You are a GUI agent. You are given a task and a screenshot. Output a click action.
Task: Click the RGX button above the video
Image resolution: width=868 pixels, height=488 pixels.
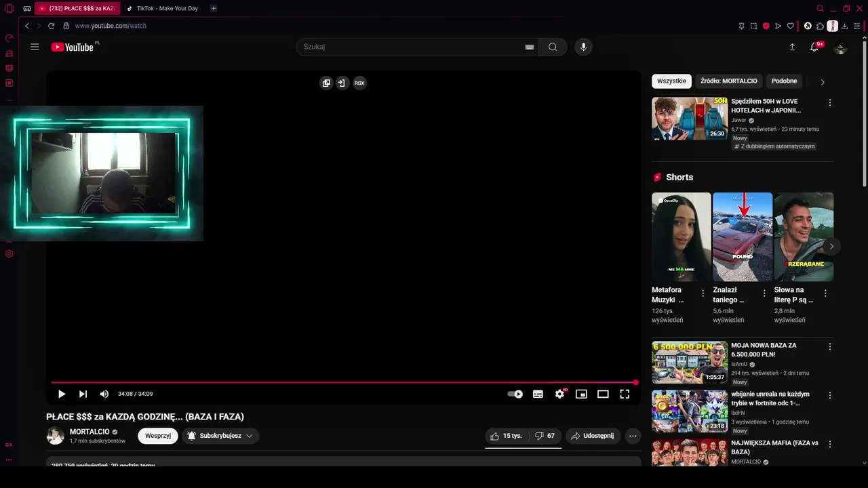[x=359, y=83]
